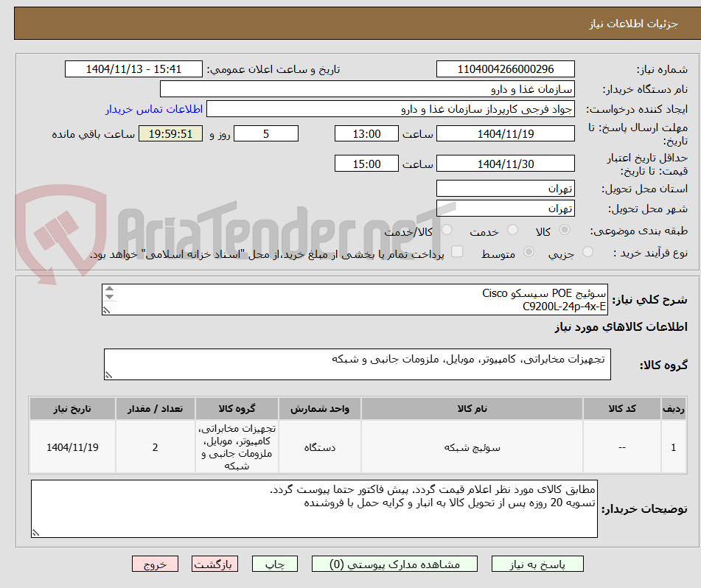Click the توضیحات خریدار text area
701x588 pixels.
point(314,508)
